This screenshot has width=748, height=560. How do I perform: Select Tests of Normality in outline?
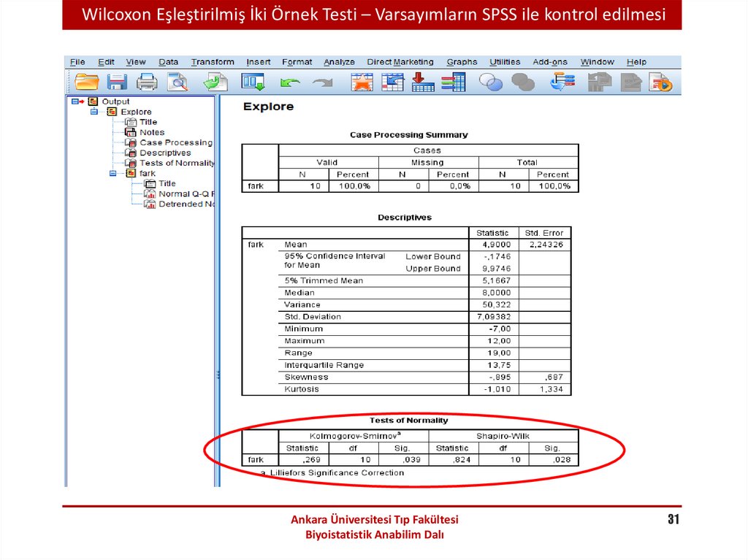177,163
